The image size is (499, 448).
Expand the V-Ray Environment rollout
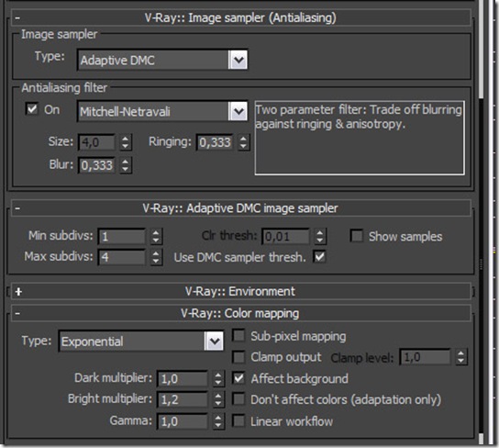coord(18,291)
